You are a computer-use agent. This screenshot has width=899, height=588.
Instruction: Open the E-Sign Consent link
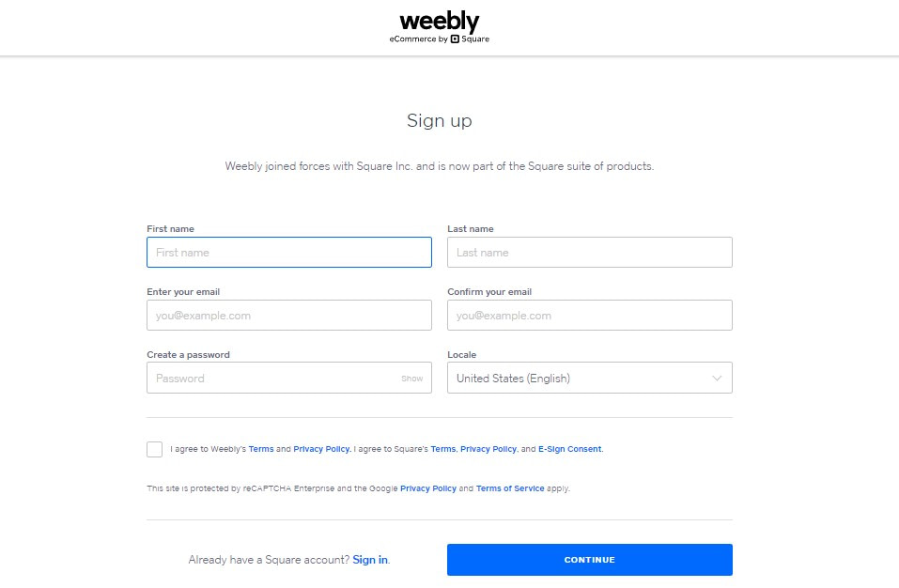pos(569,449)
